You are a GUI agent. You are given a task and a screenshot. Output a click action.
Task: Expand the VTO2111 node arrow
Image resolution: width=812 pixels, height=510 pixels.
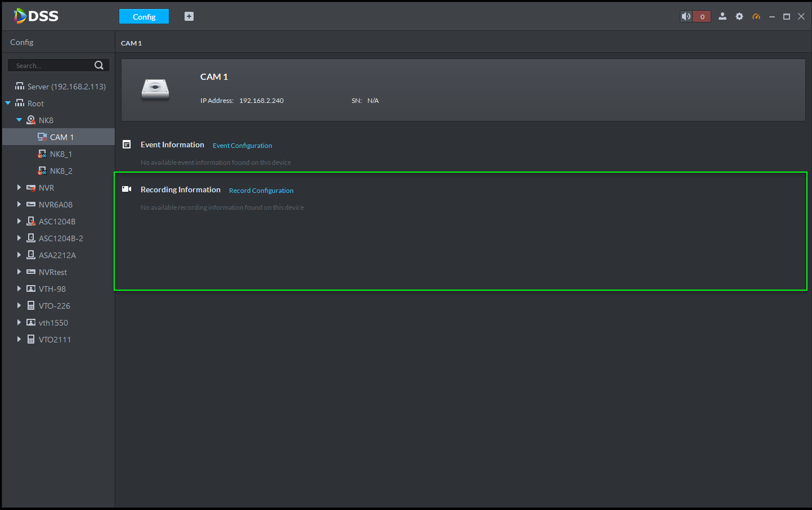[x=19, y=339]
